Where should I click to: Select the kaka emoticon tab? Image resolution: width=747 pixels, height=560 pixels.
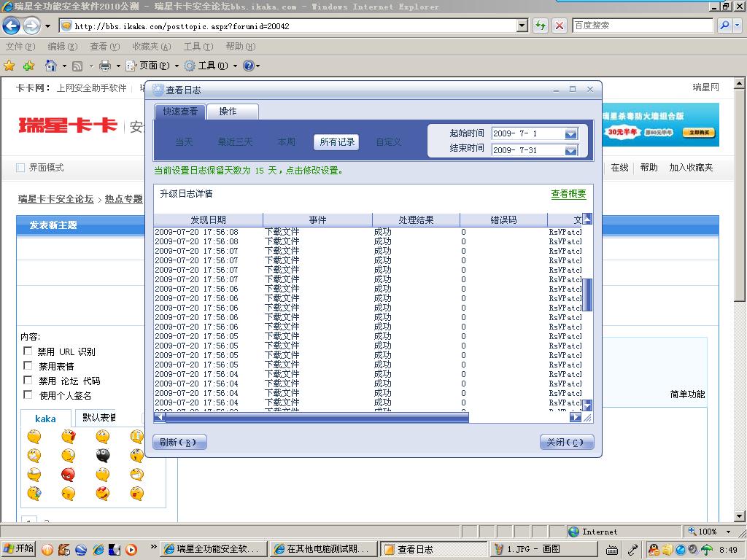pyautogui.click(x=45, y=419)
